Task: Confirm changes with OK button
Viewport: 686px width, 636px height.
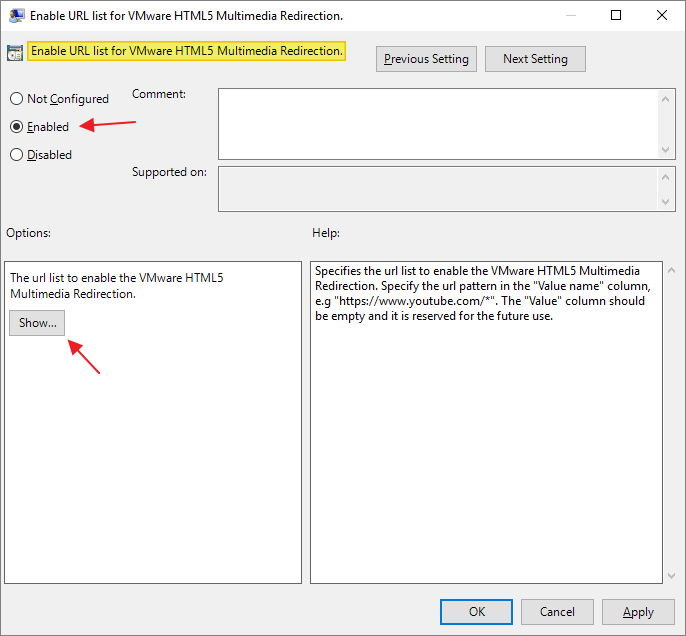Action: (x=477, y=612)
